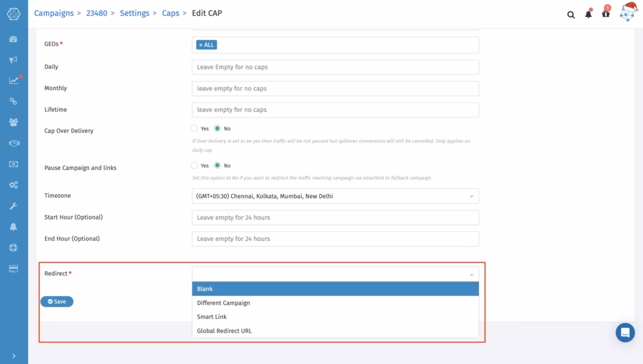Open the wrench tools sidebar icon
This screenshot has height=364, width=643.
pyautogui.click(x=14, y=206)
